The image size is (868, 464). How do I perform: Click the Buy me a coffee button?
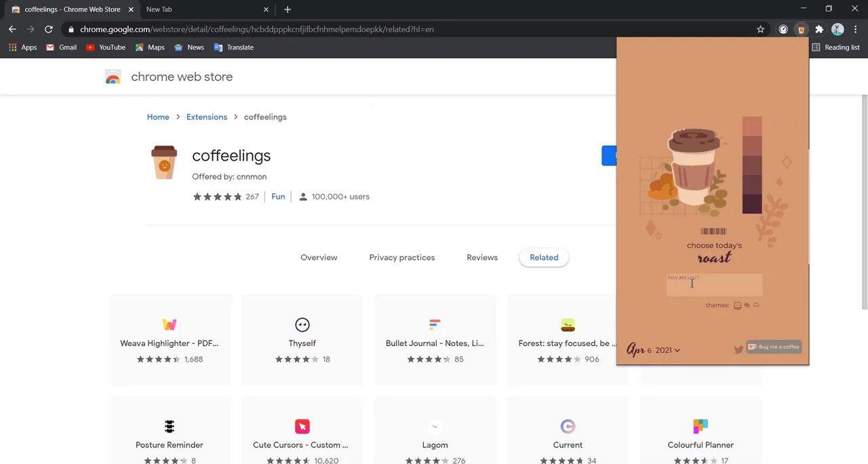[x=773, y=347]
